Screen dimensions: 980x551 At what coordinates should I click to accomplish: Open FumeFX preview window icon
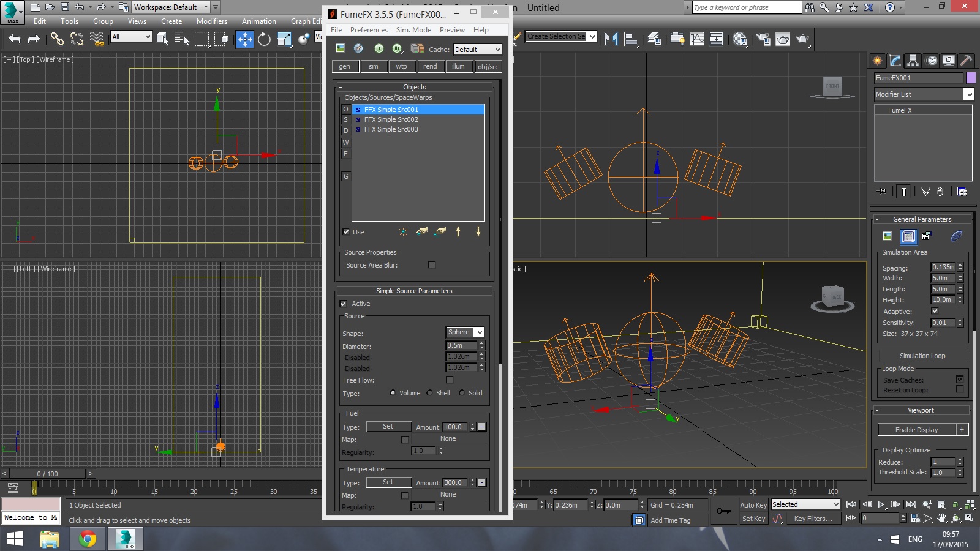coord(340,48)
